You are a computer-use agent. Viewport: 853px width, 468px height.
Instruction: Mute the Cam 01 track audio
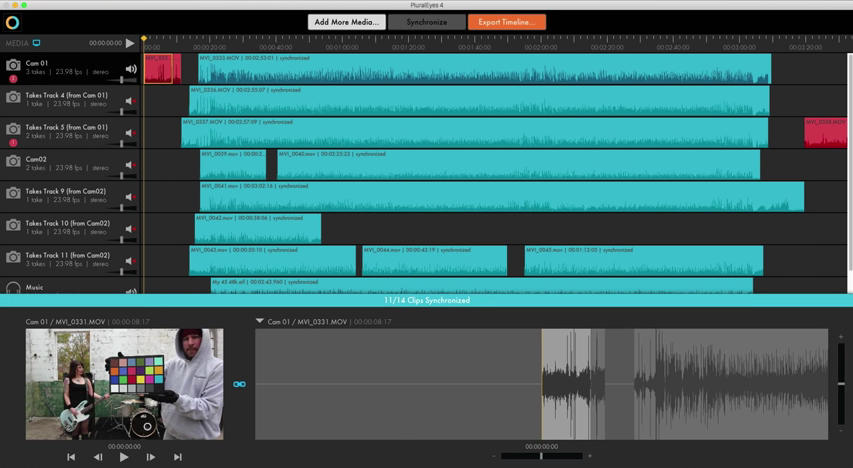131,69
